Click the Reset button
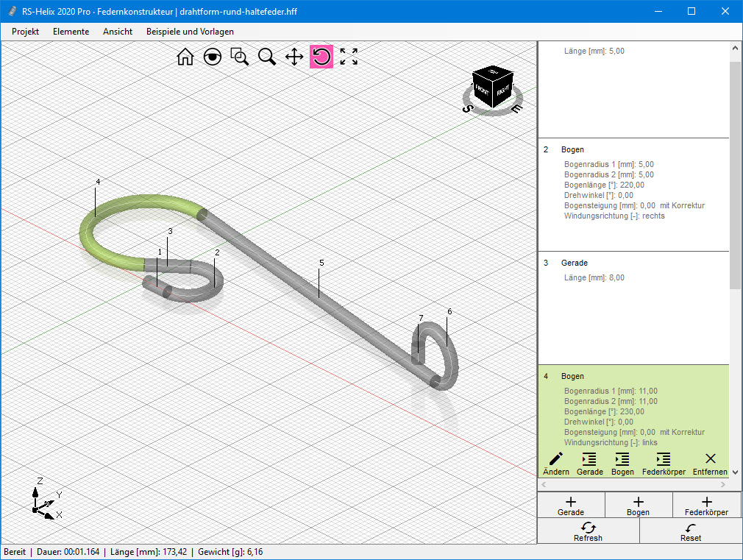The width and height of the screenshot is (743, 560). coord(690,531)
